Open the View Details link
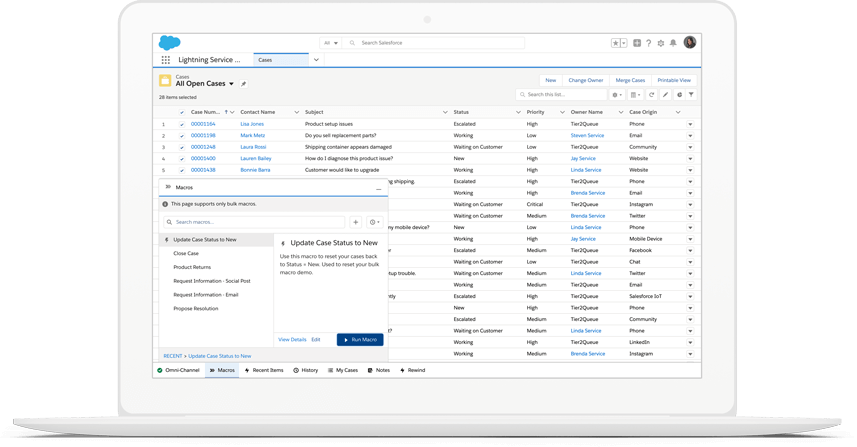The image size is (857, 447). pos(292,340)
